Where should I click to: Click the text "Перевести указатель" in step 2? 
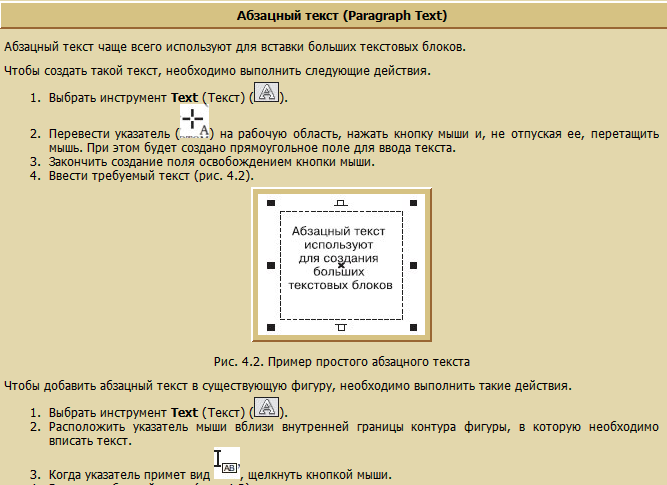109,134
